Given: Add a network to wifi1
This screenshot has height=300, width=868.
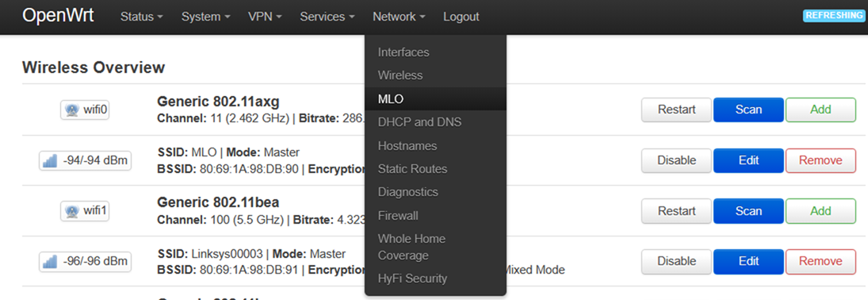Looking at the screenshot, I should (x=820, y=211).
